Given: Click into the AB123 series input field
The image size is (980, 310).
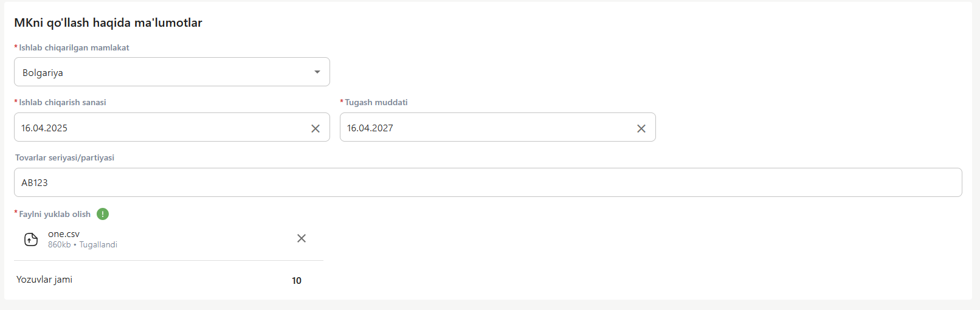Looking at the screenshot, I should pyautogui.click(x=488, y=182).
